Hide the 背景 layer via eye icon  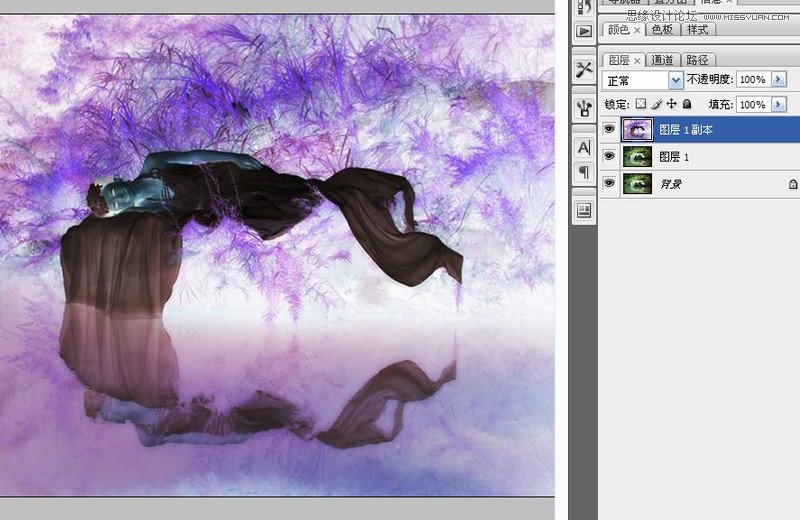pyautogui.click(x=609, y=183)
